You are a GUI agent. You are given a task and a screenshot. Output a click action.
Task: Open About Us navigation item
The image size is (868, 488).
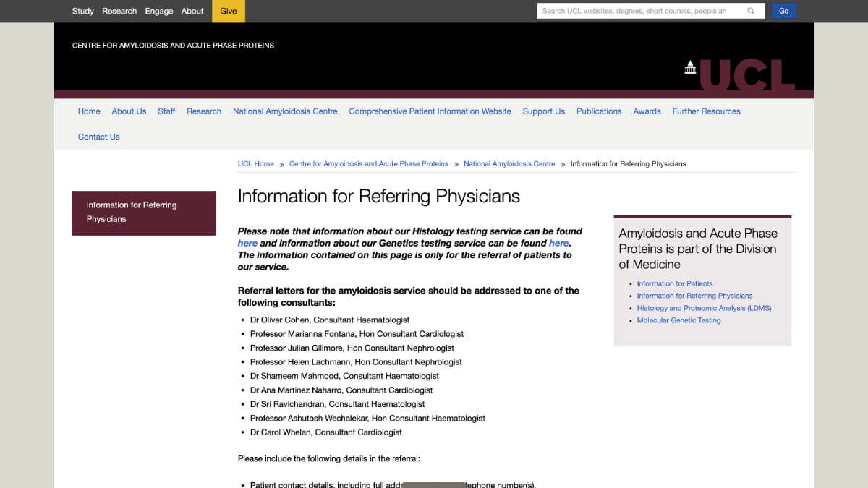129,111
